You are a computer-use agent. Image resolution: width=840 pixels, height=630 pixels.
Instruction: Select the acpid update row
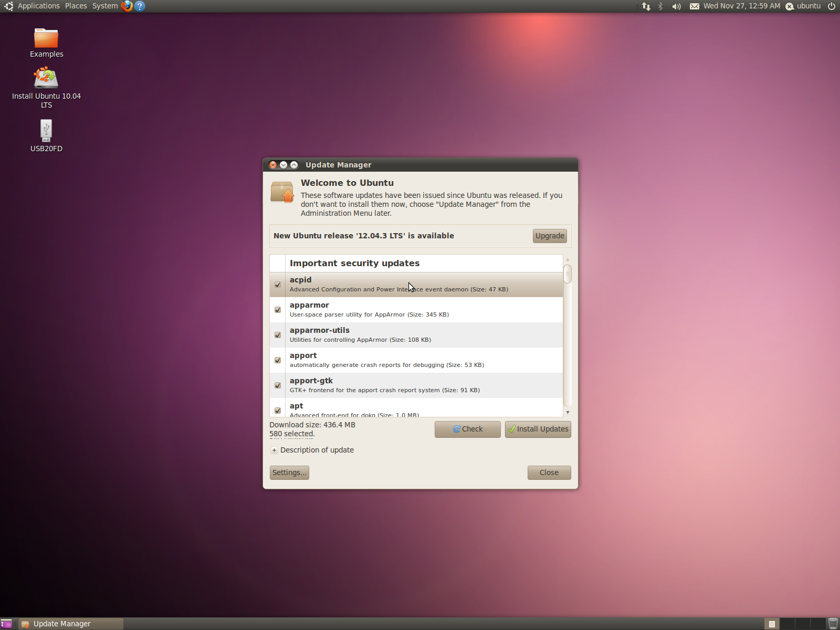click(416, 285)
